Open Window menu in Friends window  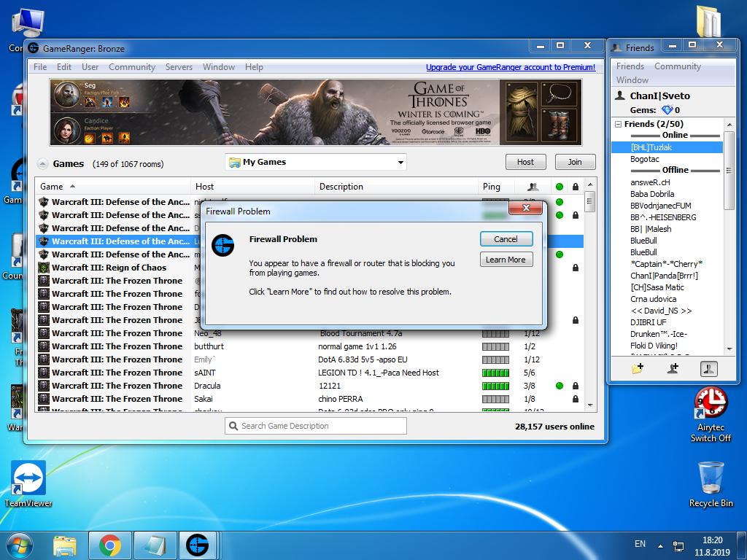pos(632,80)
